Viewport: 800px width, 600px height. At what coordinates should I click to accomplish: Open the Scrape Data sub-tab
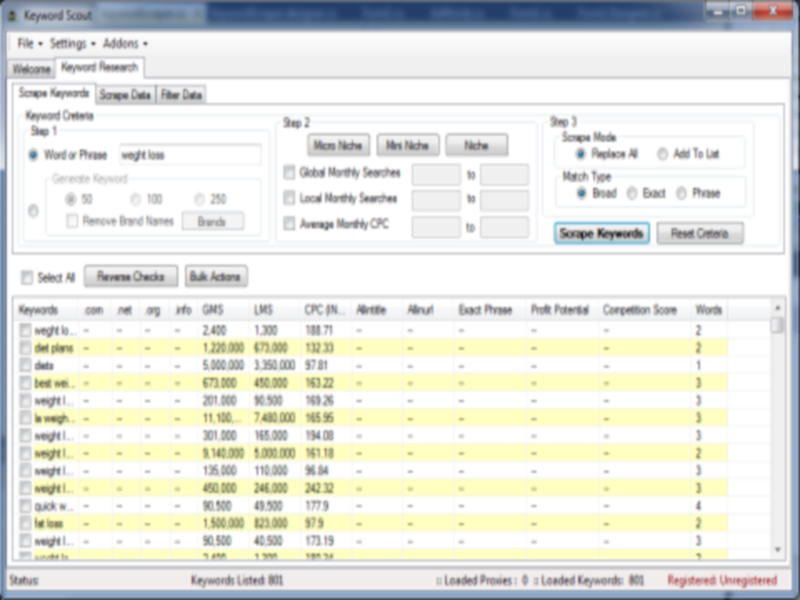pos(125,95)
